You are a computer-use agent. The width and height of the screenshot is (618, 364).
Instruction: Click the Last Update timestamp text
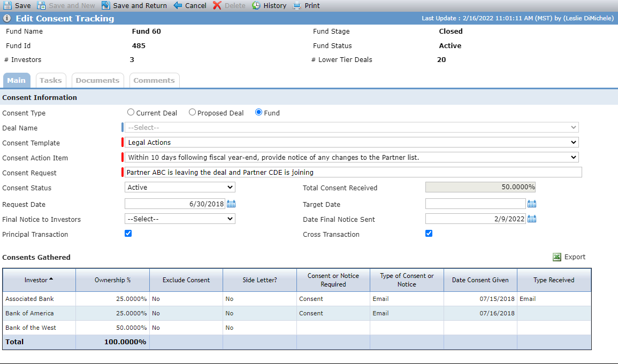pyautogui.click(x=517, y=18)
